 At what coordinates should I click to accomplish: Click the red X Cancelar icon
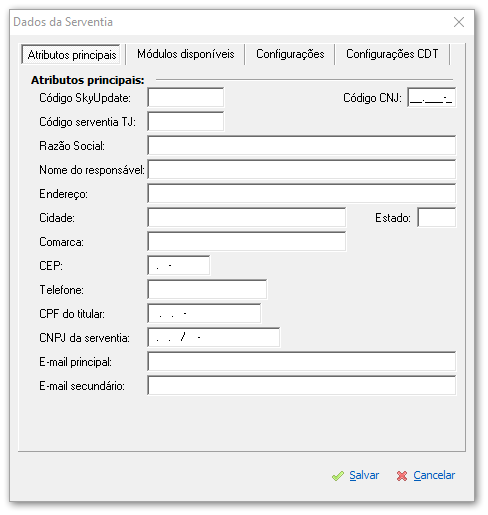click(402, 476)
